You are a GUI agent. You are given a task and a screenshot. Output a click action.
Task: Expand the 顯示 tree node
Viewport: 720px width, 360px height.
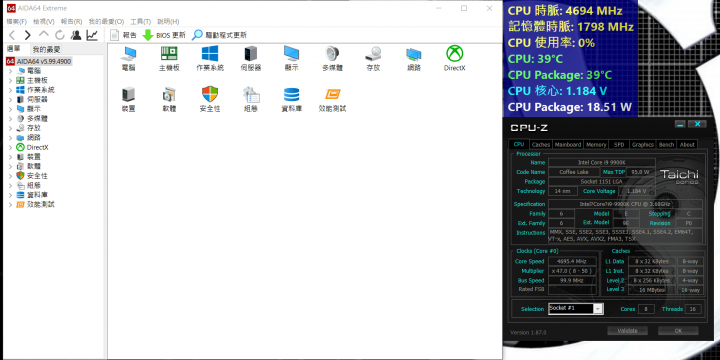11,109
